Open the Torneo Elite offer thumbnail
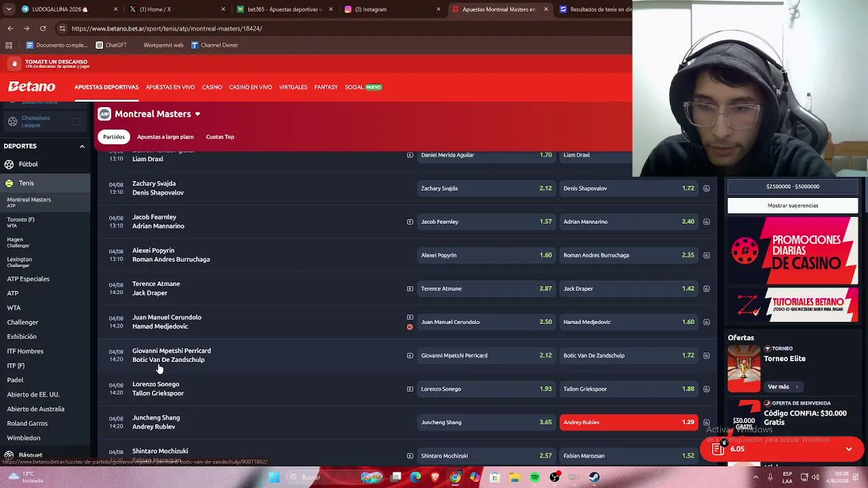This screenshot has height=488, width=868. pyautogui.click(x=744, y=369)
